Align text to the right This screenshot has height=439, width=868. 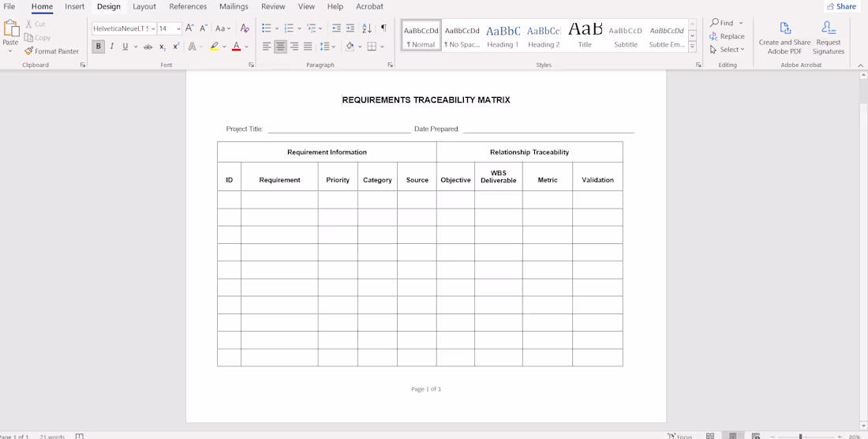click(x=294, y=47)
